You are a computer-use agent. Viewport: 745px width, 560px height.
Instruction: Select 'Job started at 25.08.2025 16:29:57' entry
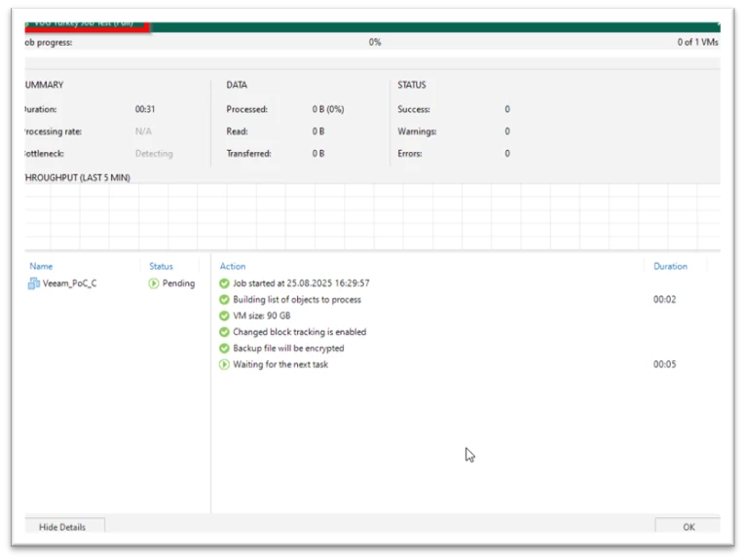click(301, 283)
